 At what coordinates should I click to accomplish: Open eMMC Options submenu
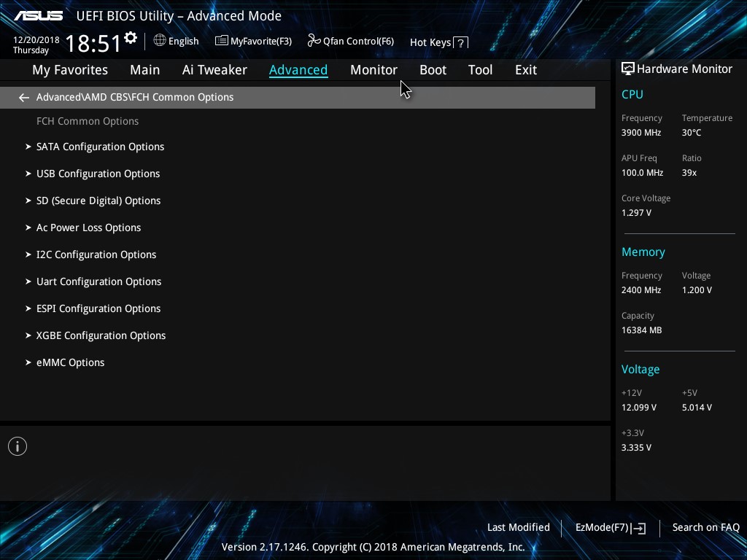(71, 363)
